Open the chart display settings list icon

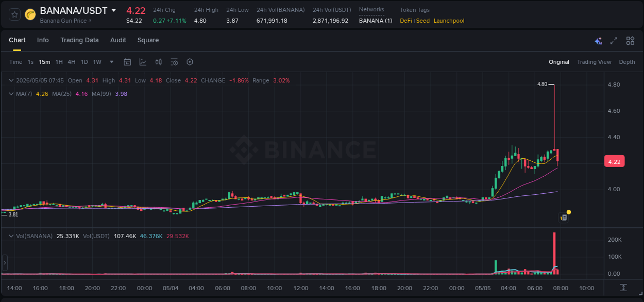[x=174, y=62]
